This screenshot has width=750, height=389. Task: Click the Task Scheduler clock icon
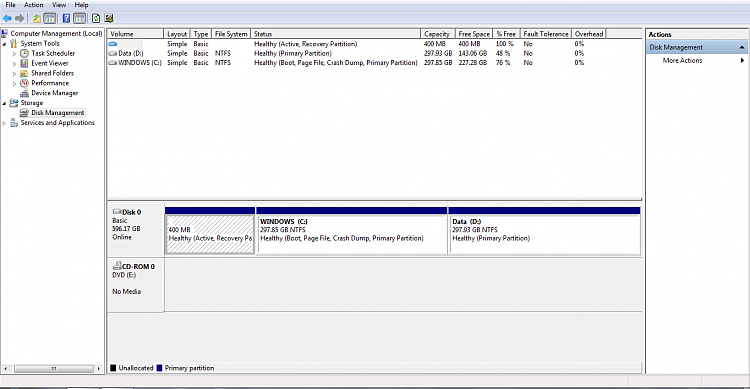click(24, 54)
